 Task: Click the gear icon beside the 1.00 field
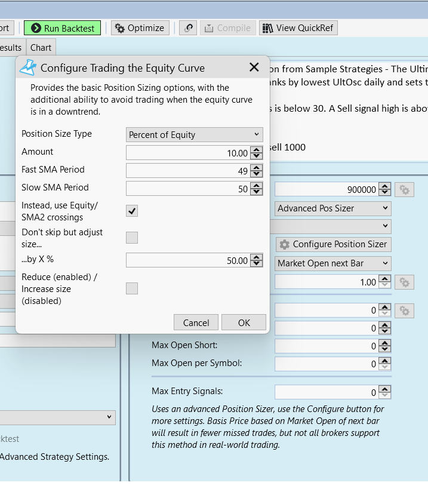[x=405, y=282]
